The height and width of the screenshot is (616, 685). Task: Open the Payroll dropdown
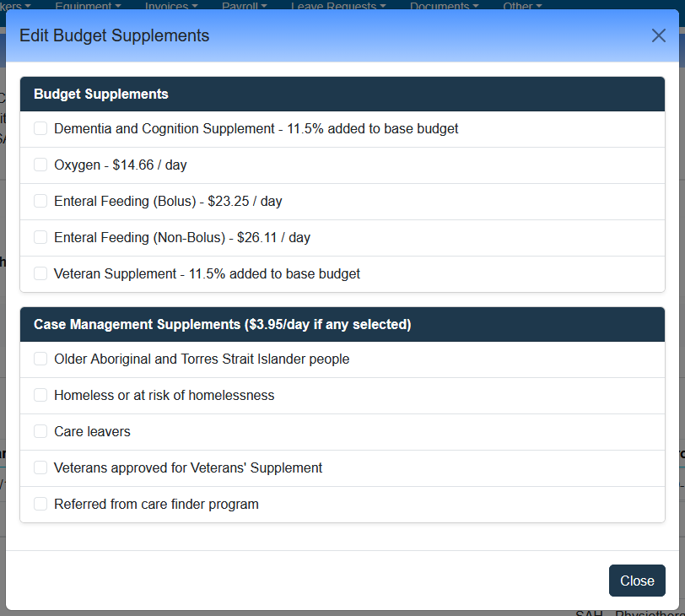244,6
